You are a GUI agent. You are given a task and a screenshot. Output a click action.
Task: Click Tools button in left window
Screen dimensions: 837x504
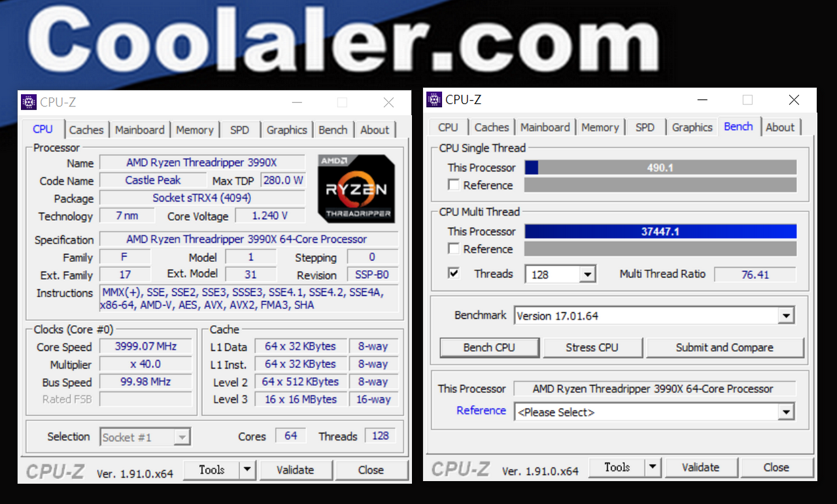pyautogui.click(x=211, y=470)
